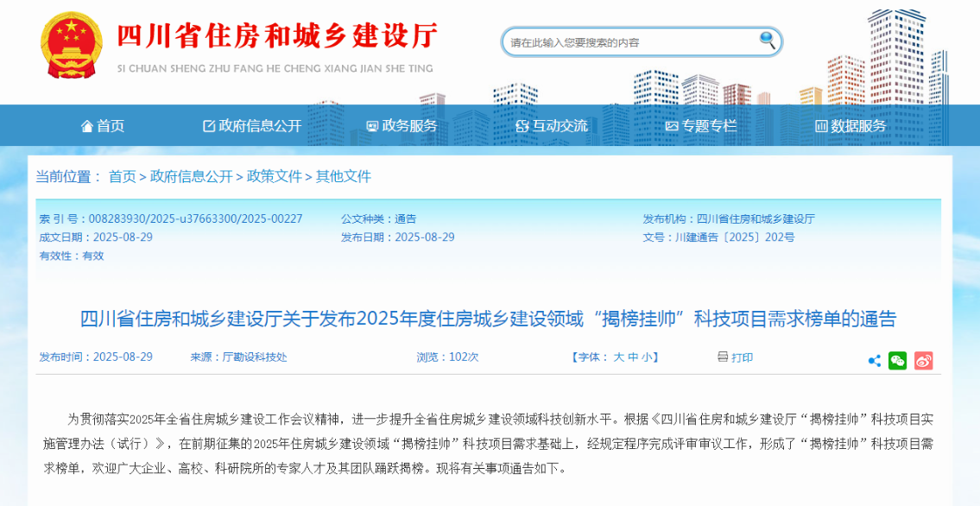The height and width of the screenshot is (506, 980).
Task: Share article to Weibo icon
Action: (x=923, y=361)
